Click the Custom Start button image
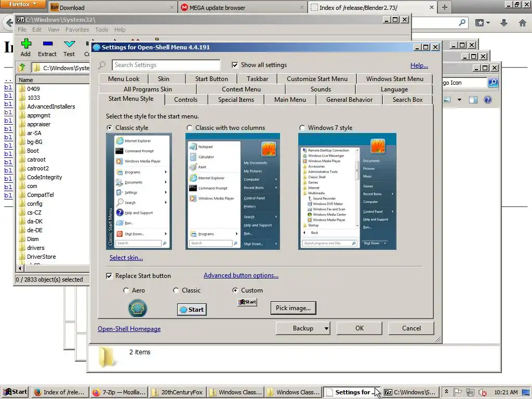 tap(247, 302)
